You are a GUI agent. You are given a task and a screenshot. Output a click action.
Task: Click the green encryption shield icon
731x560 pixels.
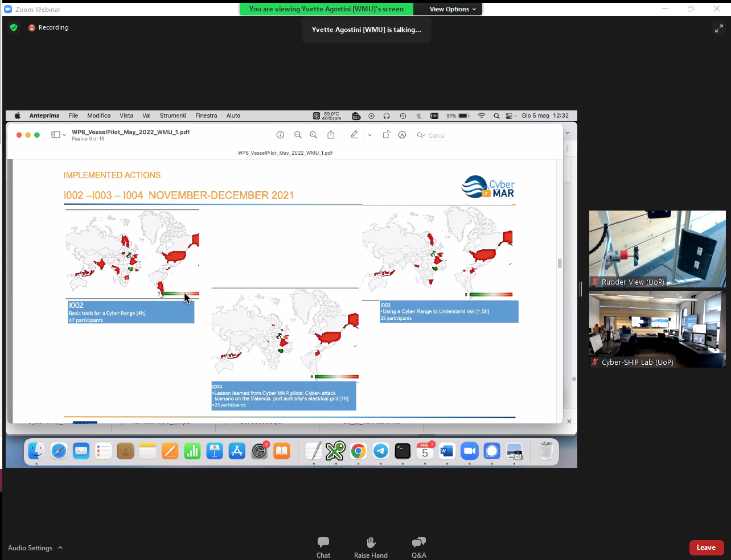click(14, 27)
